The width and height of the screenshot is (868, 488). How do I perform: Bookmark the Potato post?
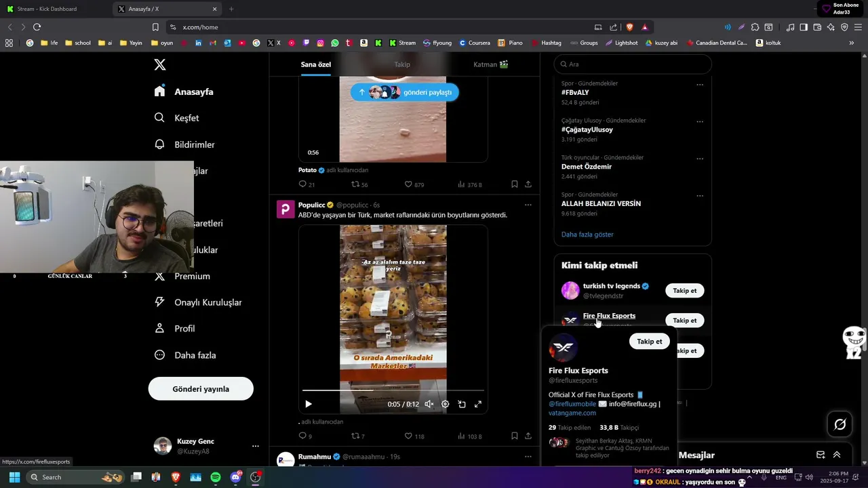coord(515,184)
